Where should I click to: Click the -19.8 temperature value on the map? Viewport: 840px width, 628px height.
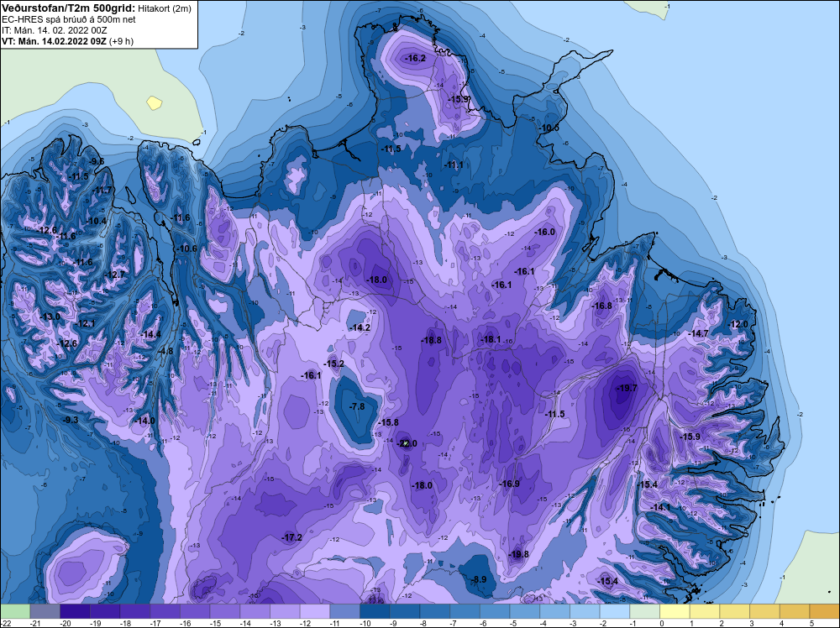[x=518, y=554]
